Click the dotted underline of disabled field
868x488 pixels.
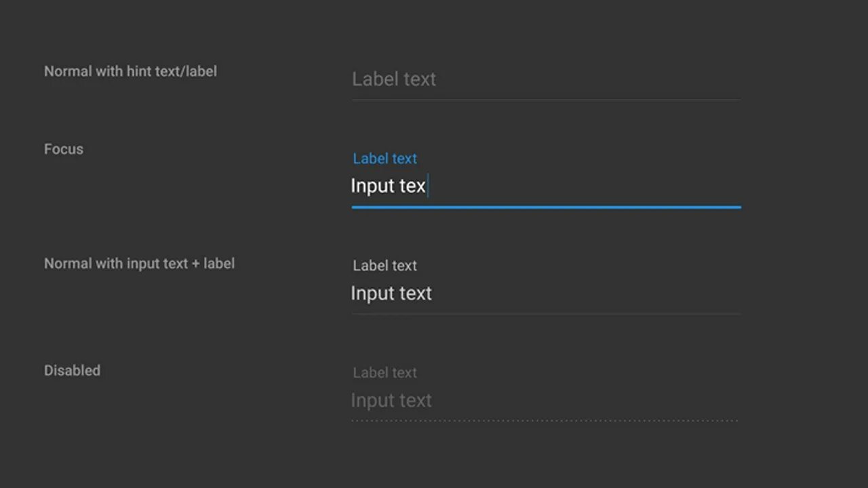coord(545,421)
